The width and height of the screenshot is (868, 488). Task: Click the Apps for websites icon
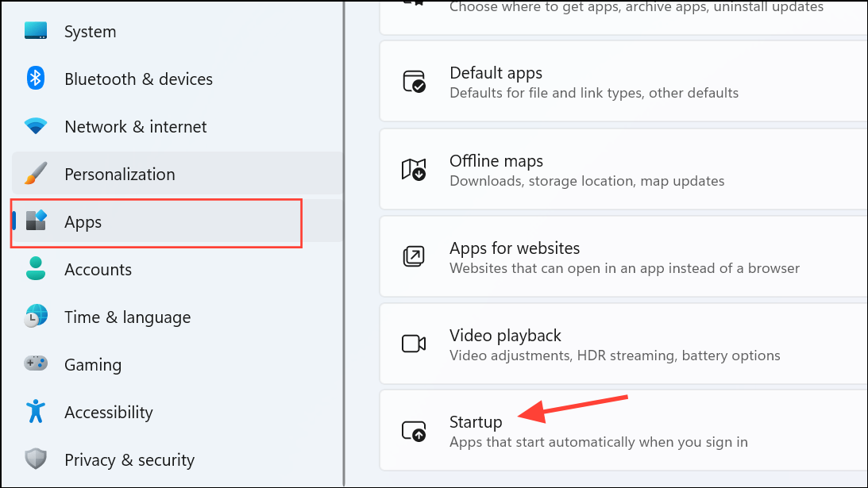414,256
